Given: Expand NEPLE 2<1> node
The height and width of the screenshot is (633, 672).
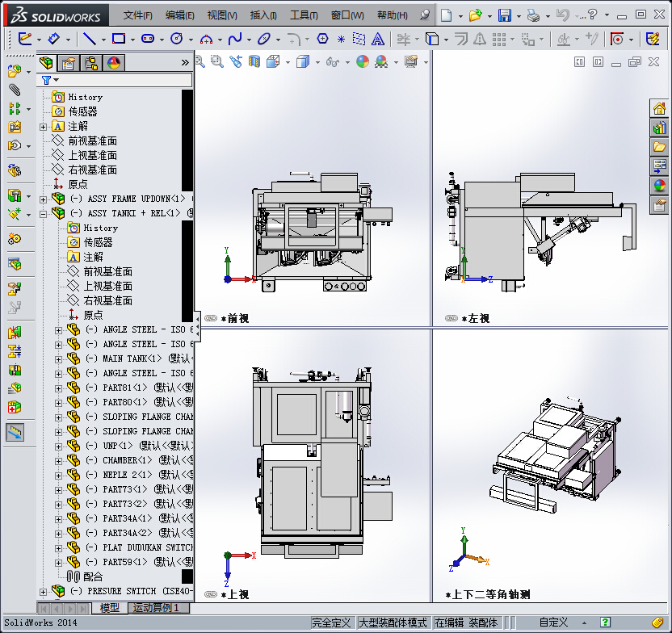Looking at the screenshot, I should coord(58,476).
